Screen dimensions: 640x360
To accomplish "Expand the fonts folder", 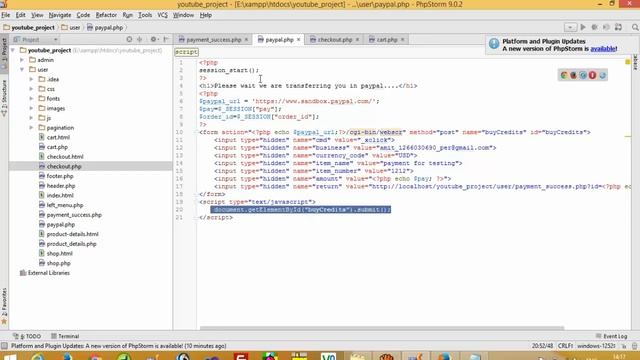I will coord(31,99).
